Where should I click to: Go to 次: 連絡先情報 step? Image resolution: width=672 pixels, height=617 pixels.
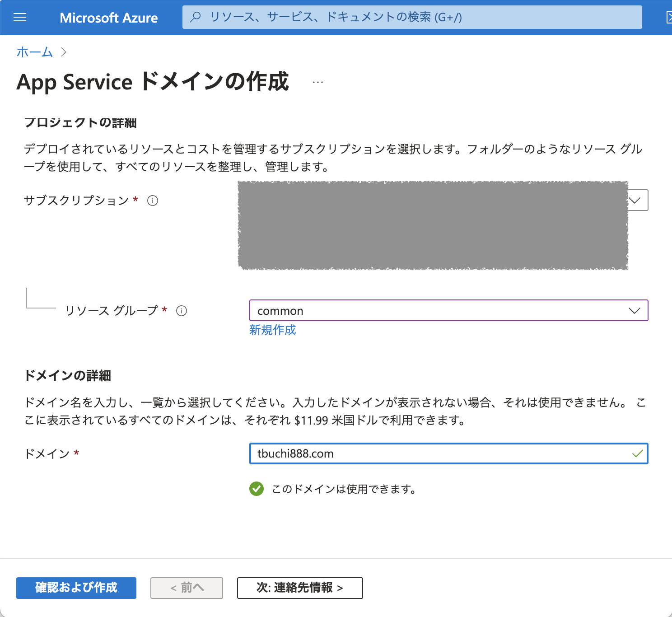click(300, 588)
